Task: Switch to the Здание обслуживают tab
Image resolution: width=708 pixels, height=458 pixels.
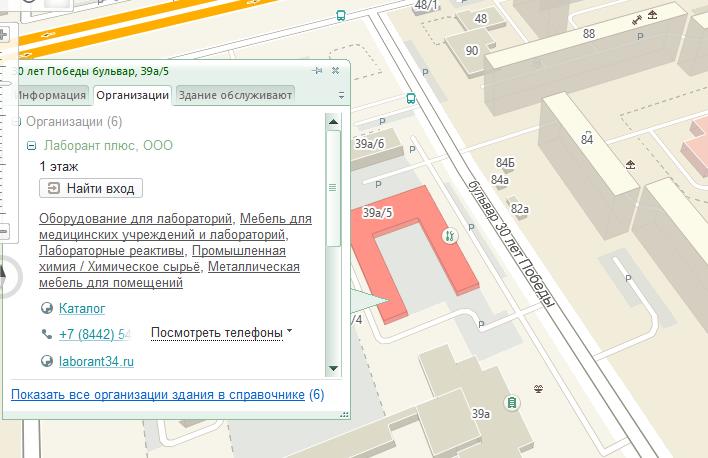Action: point(235,96)
